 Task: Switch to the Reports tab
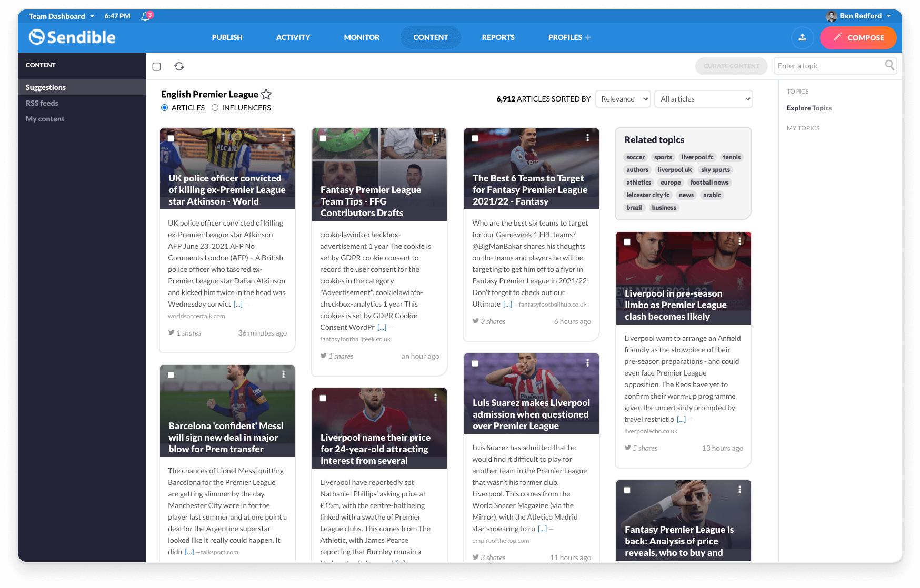498,37
